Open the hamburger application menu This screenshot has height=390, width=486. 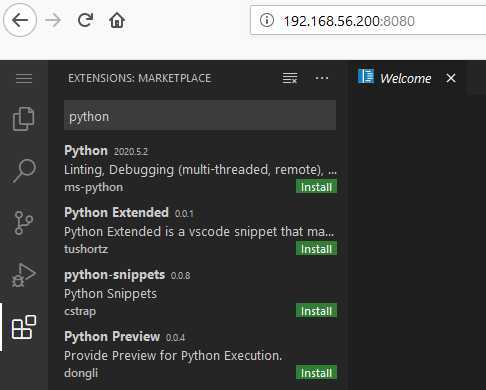point(24,78)
